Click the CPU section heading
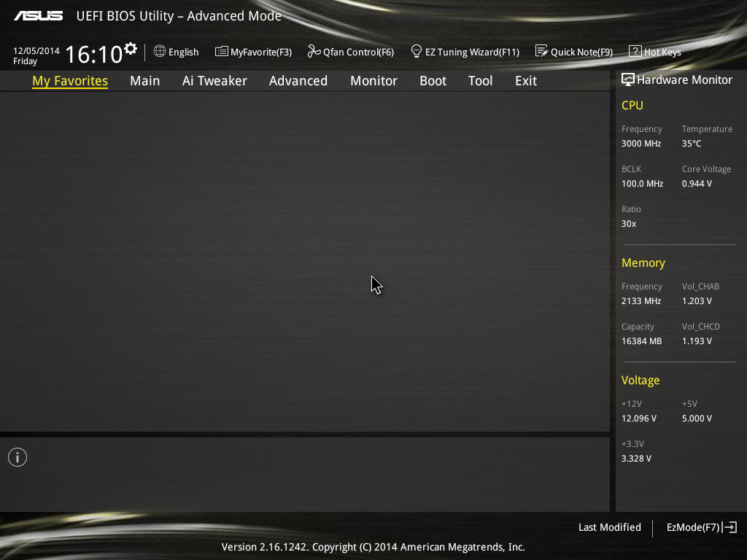The image size is (747, 560). pyautogui.click(x=632, y=105)
